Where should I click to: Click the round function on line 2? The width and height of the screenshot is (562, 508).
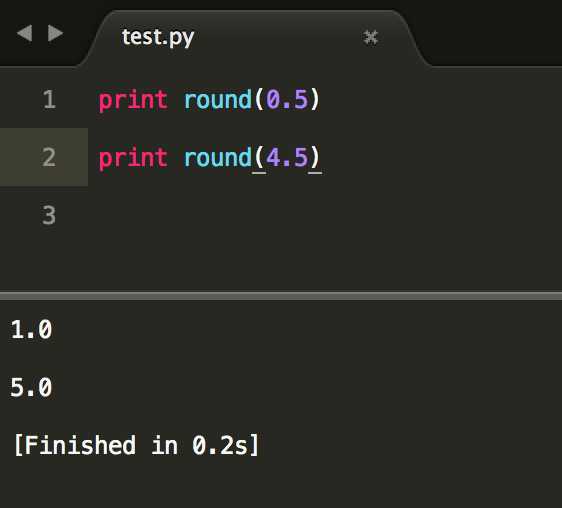[x=218, y=157]
